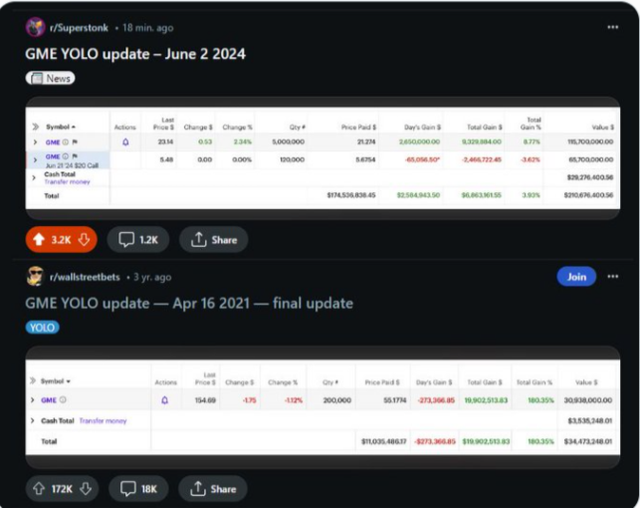Expand the 2021 GME row chevron
640x508 pixels.
tap(33, 400)
